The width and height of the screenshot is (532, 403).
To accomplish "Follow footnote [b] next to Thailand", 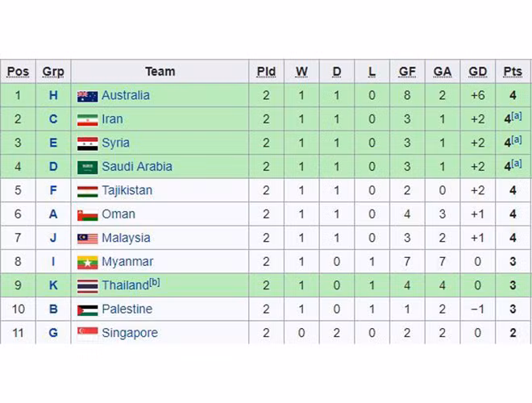I will click(x=155, y=283).
